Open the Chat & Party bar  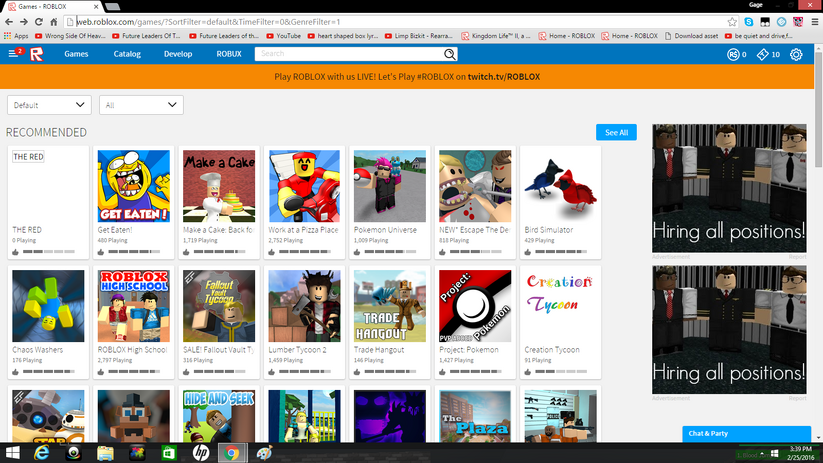point(746,434)
